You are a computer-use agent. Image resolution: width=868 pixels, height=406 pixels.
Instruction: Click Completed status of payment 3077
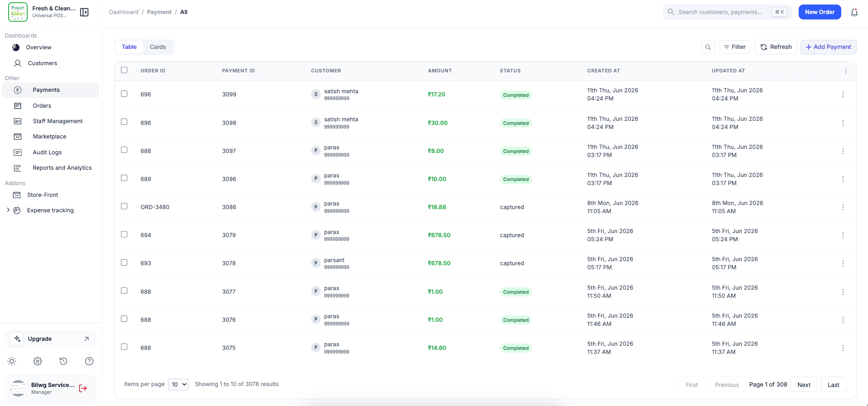pyautogui.click(x=516, y=292)
